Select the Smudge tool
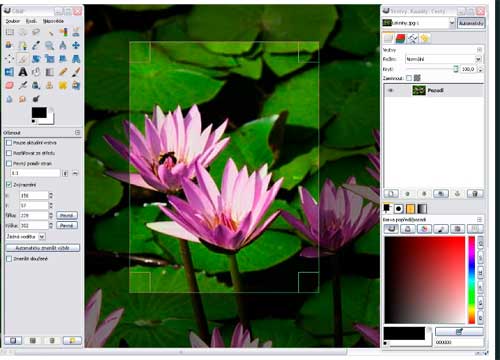The height and width of the screenshot is (360, 500). pos(23,99)
